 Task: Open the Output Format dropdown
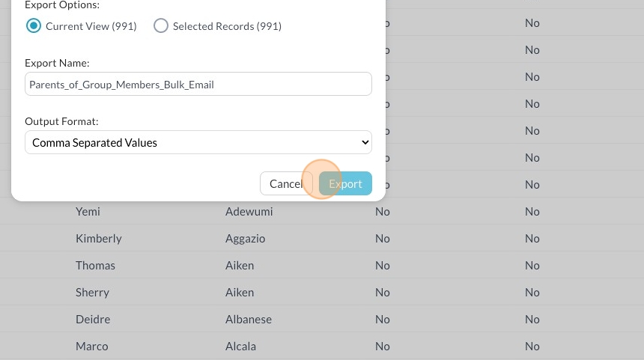point(198,142)
